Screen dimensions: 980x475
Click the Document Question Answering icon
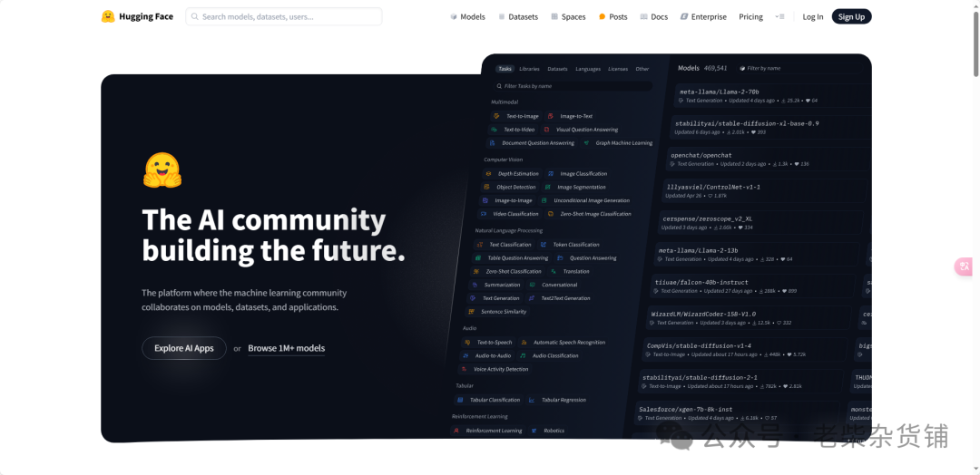(493, 143)
